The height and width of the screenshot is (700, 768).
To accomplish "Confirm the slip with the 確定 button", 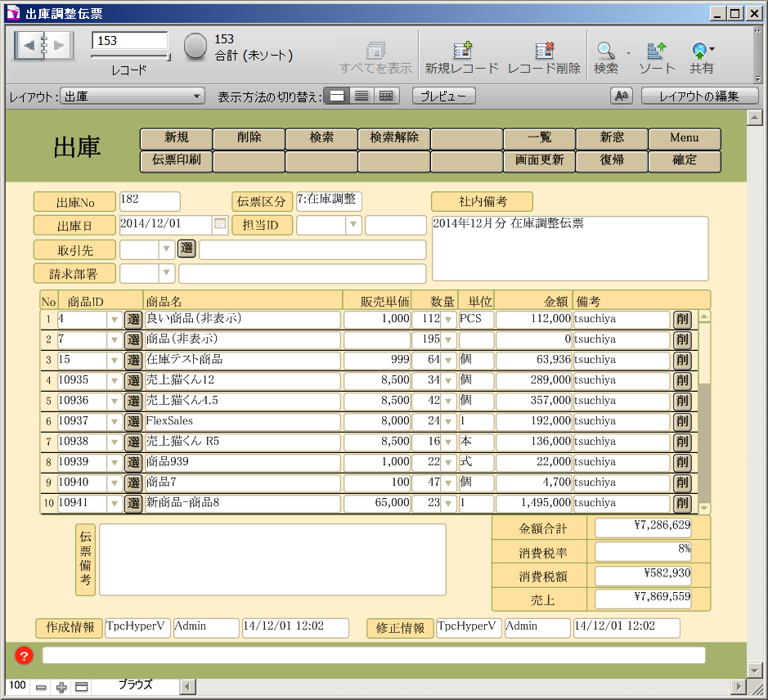I will tap(685, 161).
